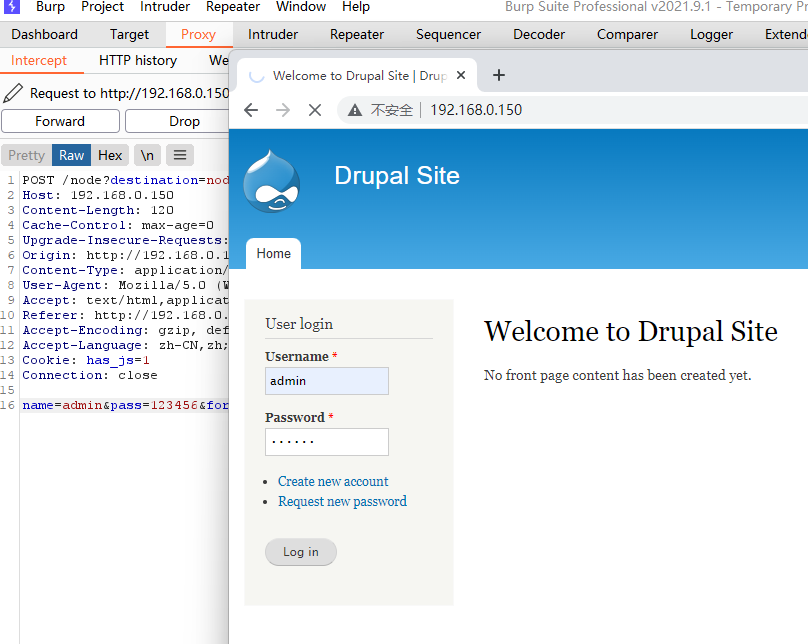Click the Forward button

coord(60,121)
